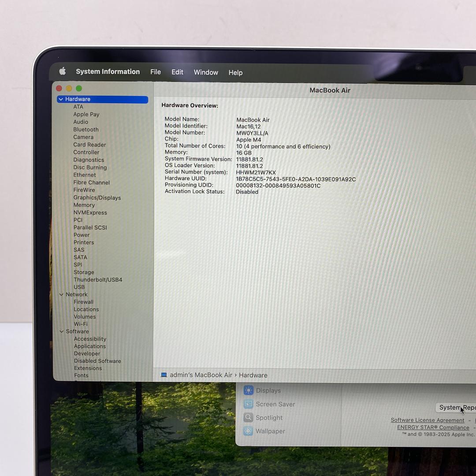
Task: Click the System Report button
Action: (x=456, y=407)
